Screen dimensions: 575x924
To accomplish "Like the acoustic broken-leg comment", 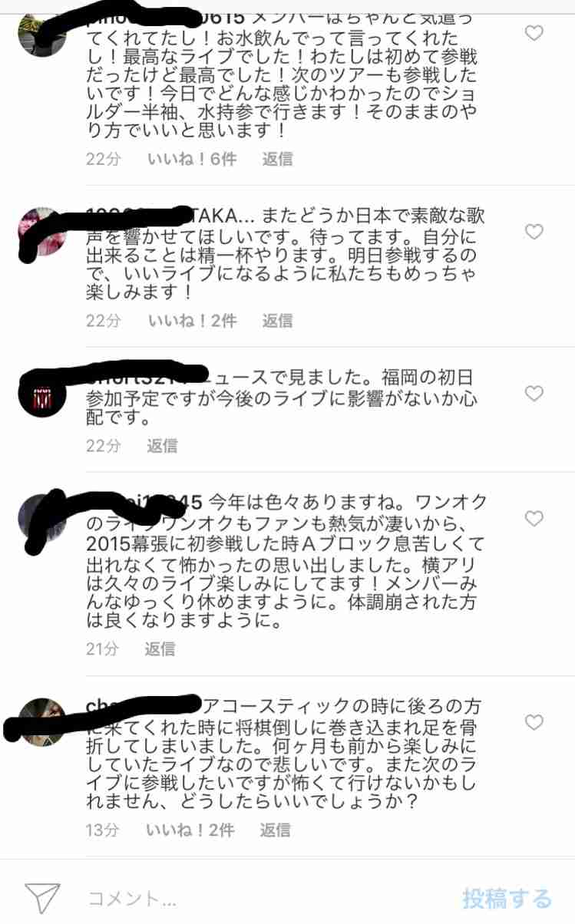I will point(534,722).
